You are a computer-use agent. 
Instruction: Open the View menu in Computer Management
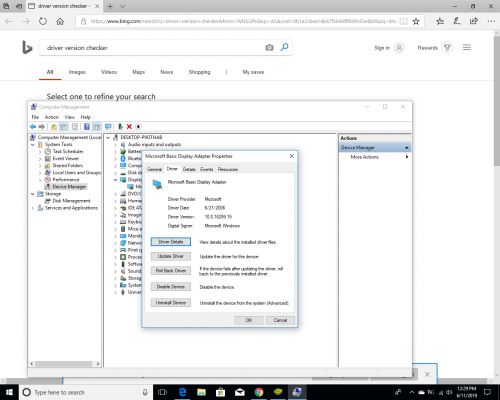69,117
